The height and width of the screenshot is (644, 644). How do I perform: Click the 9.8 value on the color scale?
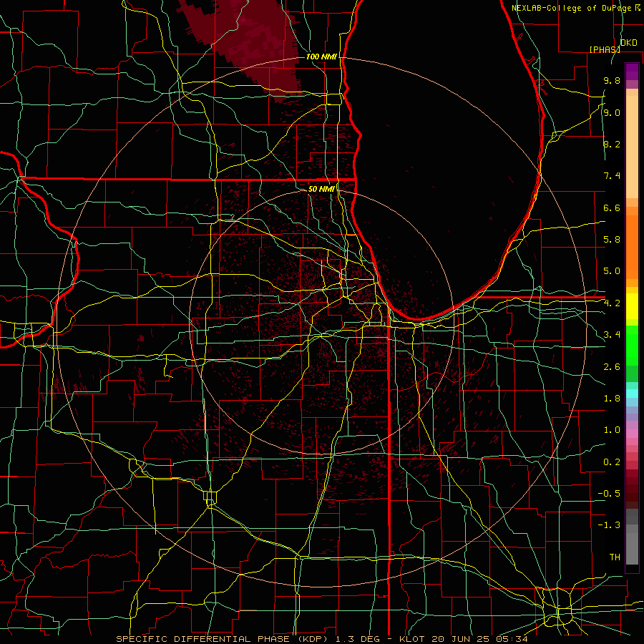coord(612,80)
